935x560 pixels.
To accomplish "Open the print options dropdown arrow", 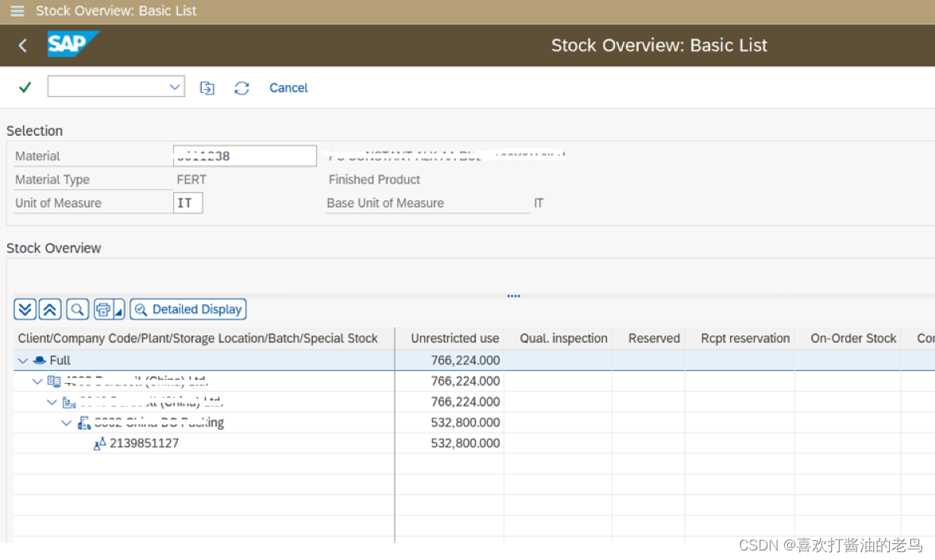I will coord(118,310).
